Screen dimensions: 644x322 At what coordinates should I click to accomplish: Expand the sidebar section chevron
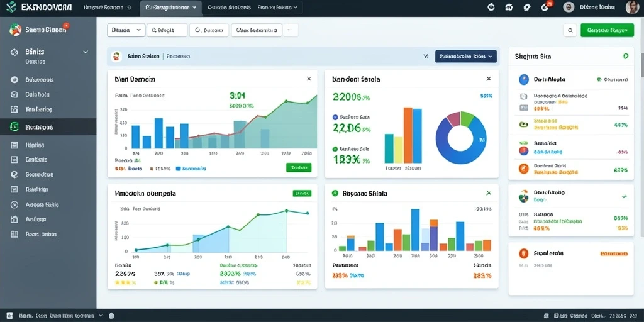(x=86, y=52)
